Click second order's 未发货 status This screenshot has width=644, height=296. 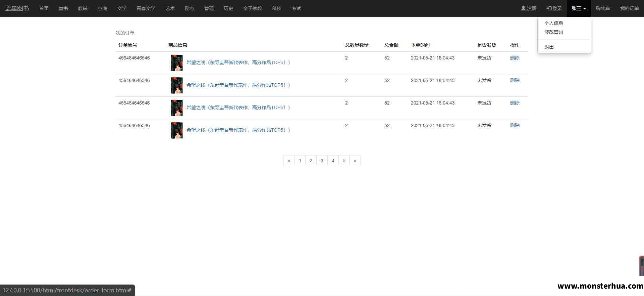484,80
